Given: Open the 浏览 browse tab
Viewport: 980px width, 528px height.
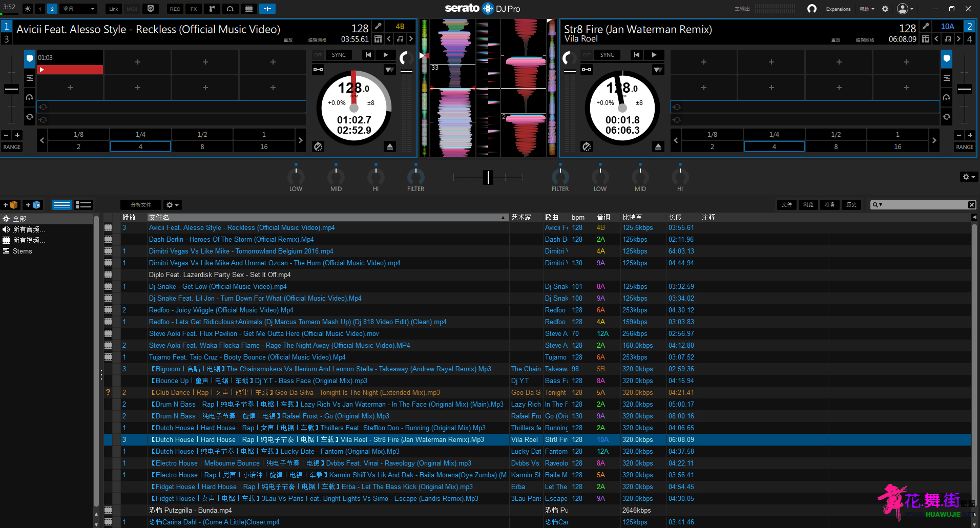Looking at the screenshot, I should click(x=808, y=205).
